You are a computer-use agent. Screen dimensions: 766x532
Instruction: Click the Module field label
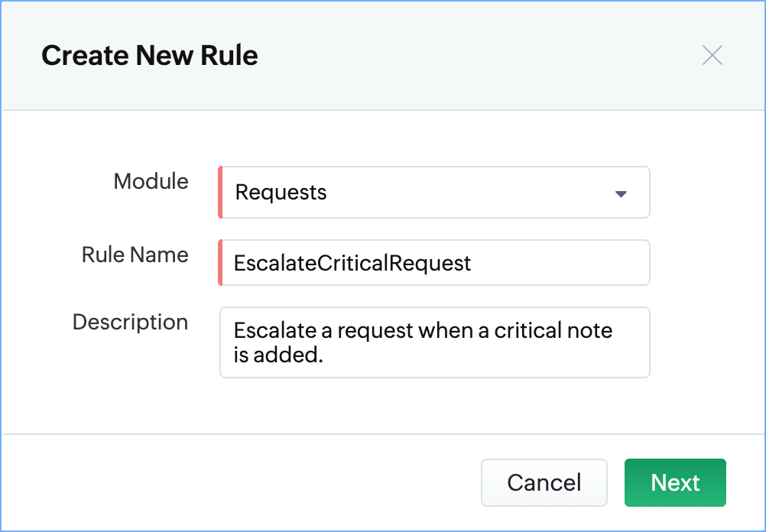pyautogui.click(x=151, y=182)
